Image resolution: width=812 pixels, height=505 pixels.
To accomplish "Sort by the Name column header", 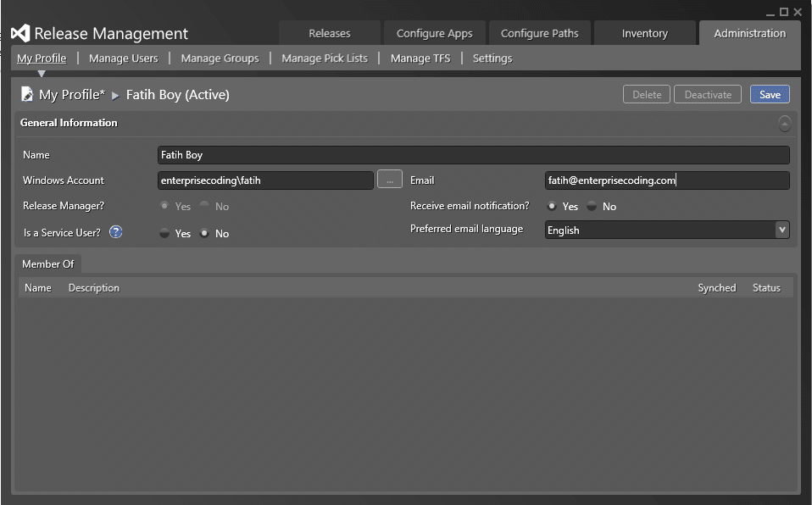I will pos(38,287).
